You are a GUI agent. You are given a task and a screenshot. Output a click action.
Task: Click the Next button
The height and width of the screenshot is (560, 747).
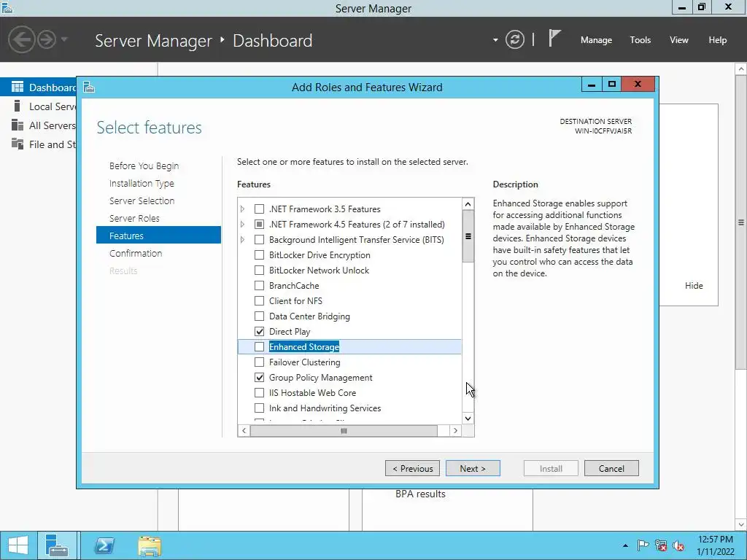point(473,469)
